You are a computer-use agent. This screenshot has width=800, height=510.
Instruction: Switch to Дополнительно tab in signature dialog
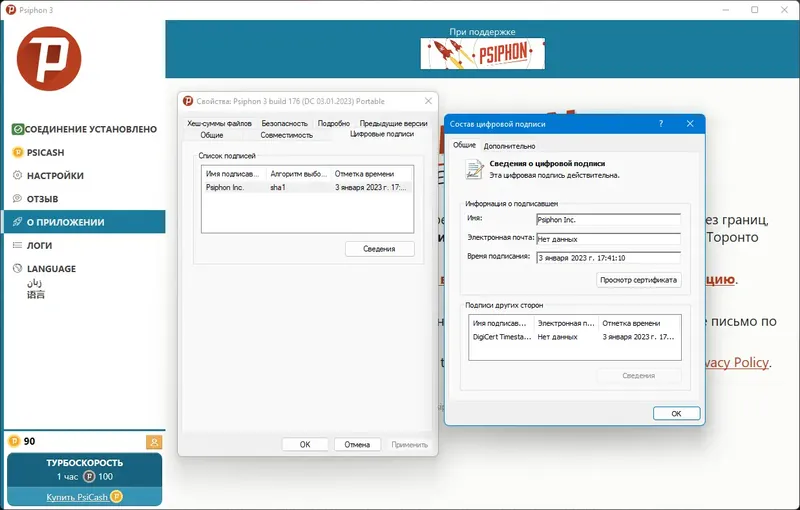(x=509, y=146)
